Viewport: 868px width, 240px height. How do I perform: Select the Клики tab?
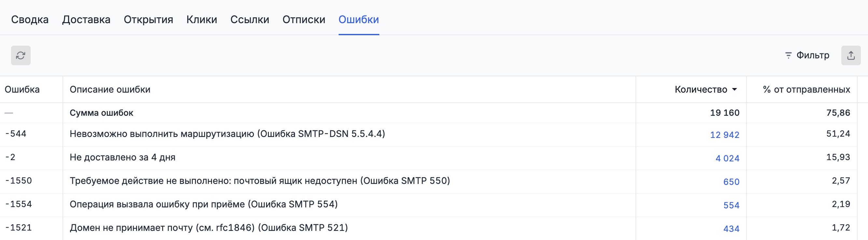(x=202, y=20)
